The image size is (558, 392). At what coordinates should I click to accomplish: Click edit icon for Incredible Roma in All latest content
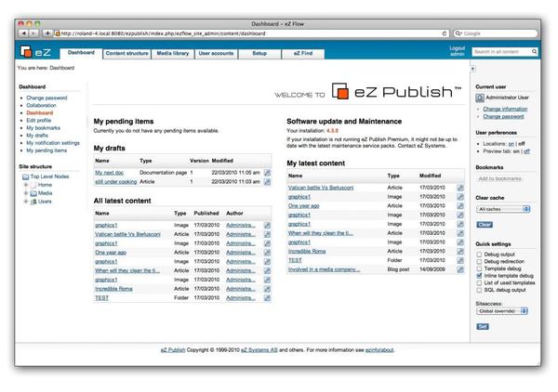267,289
